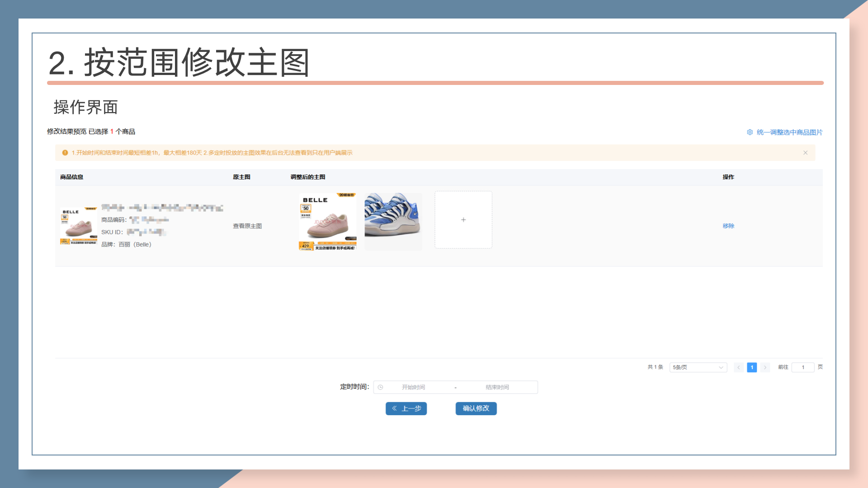Select page number 1 in pagination
The height and width of the screenshot is (488, 868).
(752, 367)
